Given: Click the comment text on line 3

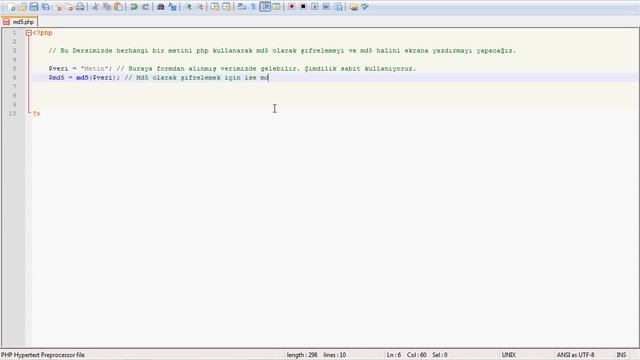Looking at the screenshot, I should (x=282, y=51).
